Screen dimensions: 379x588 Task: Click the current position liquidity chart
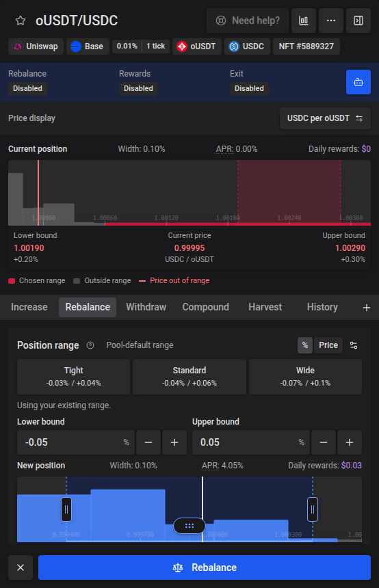click(x=189, y=193)
